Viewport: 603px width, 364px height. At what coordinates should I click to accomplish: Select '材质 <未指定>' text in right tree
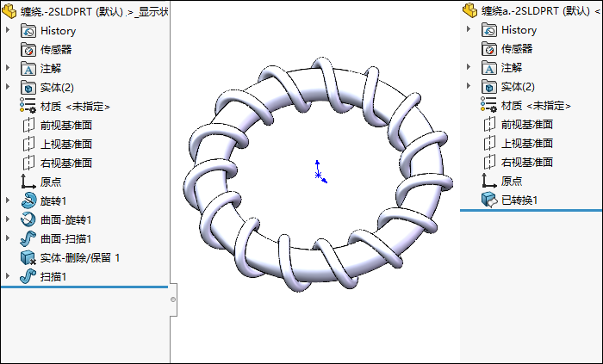pyautogui.click(x=536, y=106)
